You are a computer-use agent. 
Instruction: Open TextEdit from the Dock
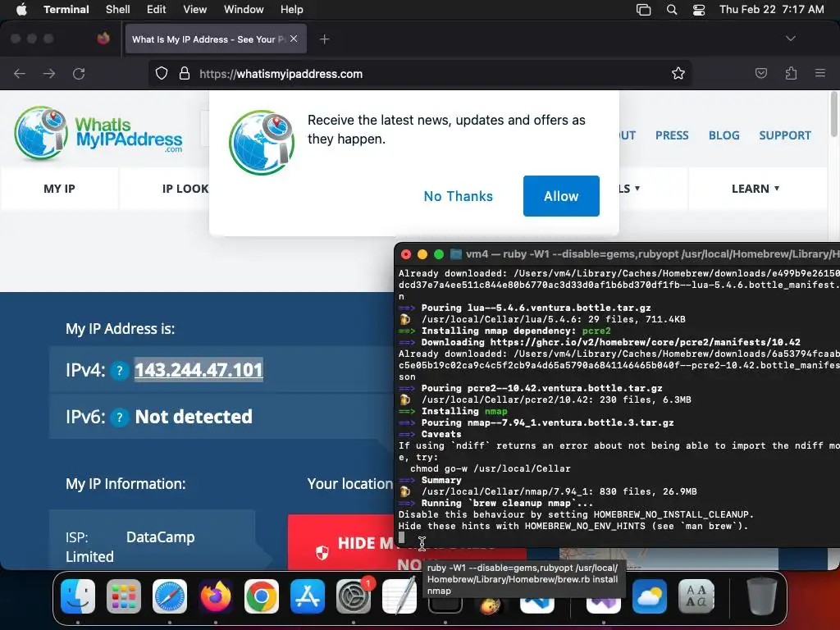tap(399, 596)
